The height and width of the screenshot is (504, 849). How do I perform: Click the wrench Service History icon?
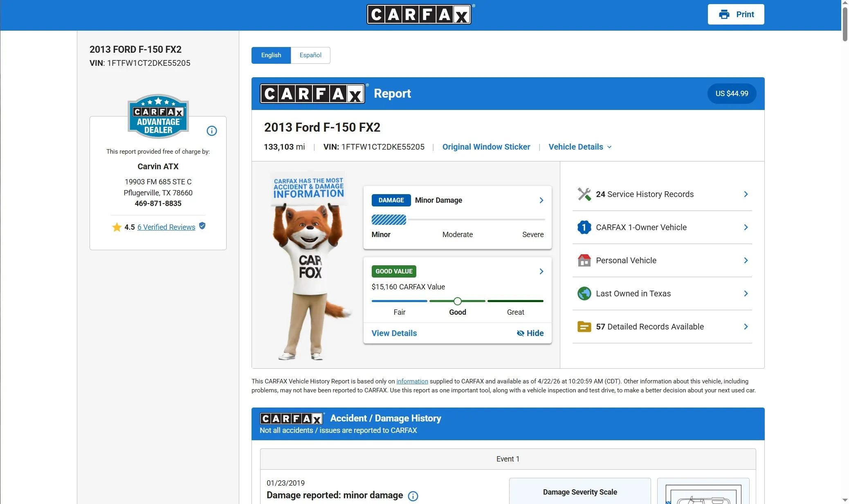pos(584,194)
